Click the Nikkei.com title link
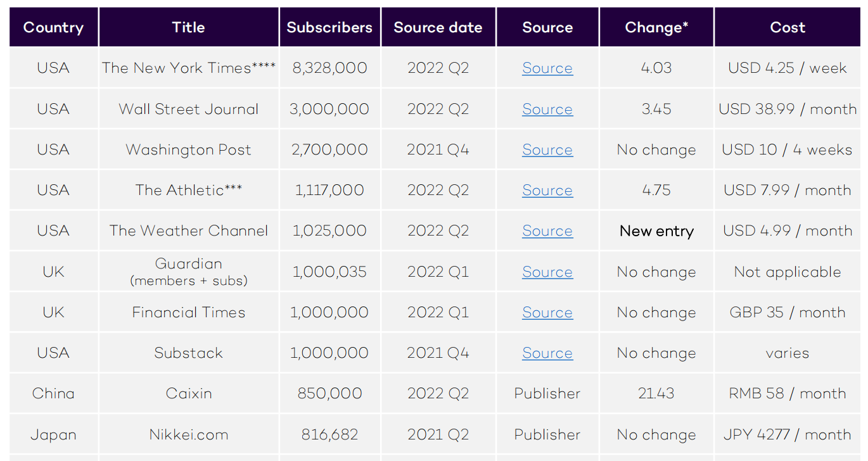Screen dimensions: 868x461 click(189, 434)
